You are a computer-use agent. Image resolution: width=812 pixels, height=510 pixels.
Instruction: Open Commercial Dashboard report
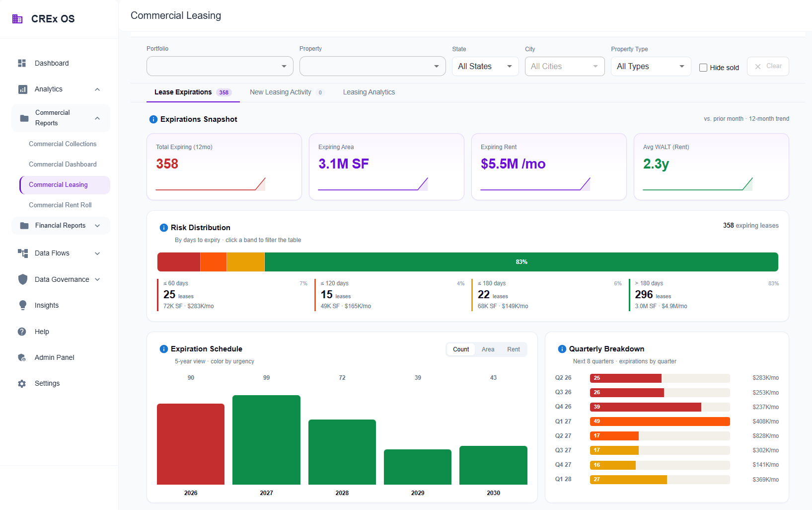click(63, 165)
